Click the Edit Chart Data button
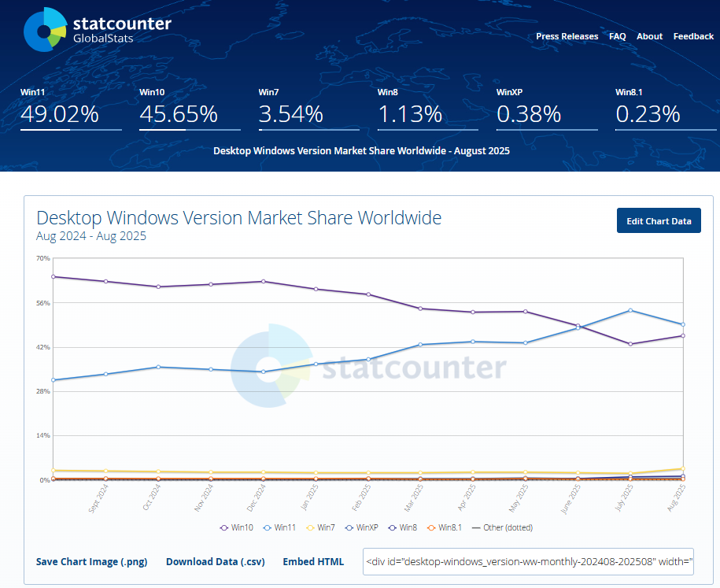The width and height of the screenshot is (720, 588). [x=659, y=220]
